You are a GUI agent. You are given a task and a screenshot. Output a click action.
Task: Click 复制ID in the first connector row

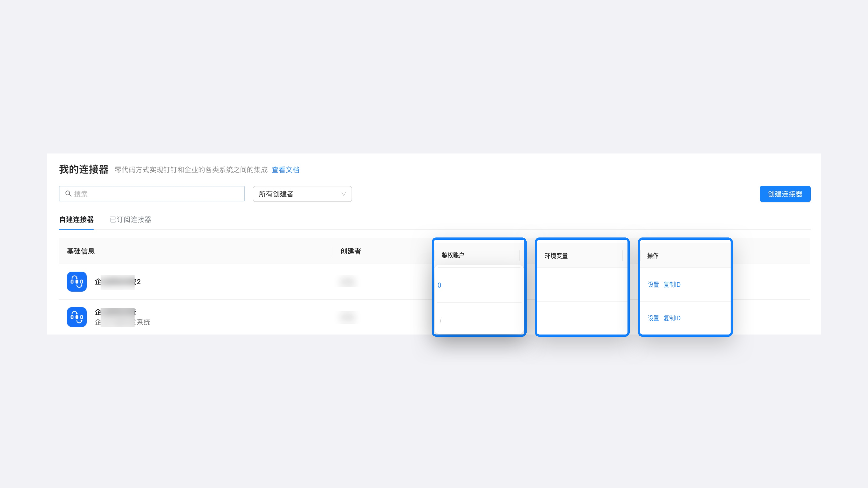pyautogui.click(x=672, y=285)
